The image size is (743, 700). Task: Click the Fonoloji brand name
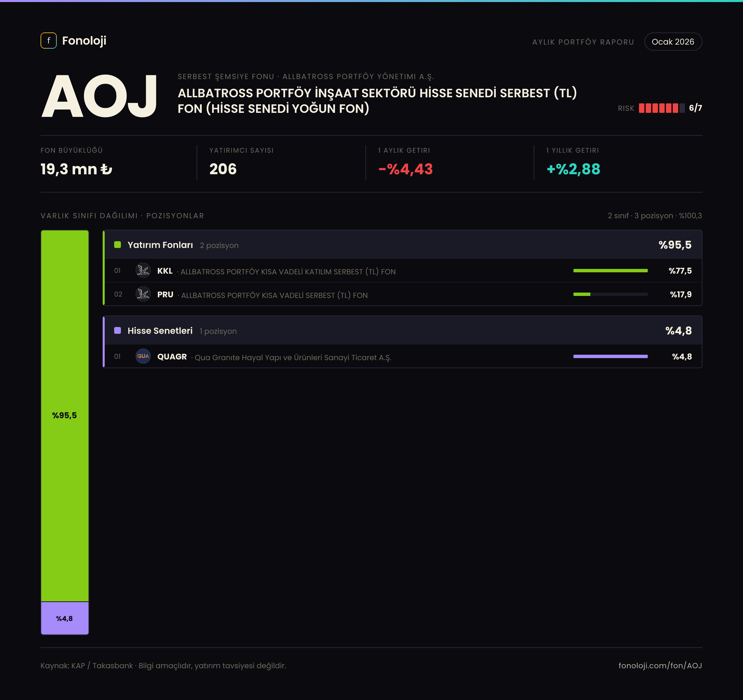(84, 41)
